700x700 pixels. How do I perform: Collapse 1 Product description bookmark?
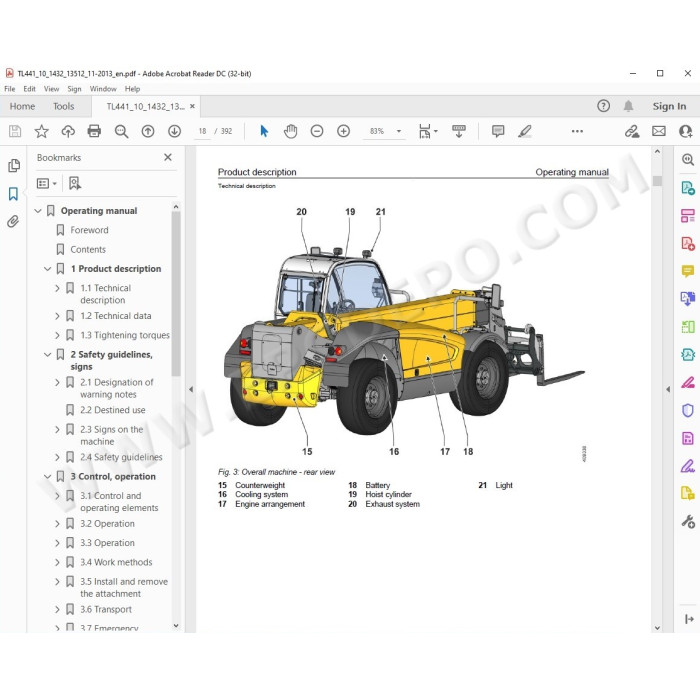point(47,269)
